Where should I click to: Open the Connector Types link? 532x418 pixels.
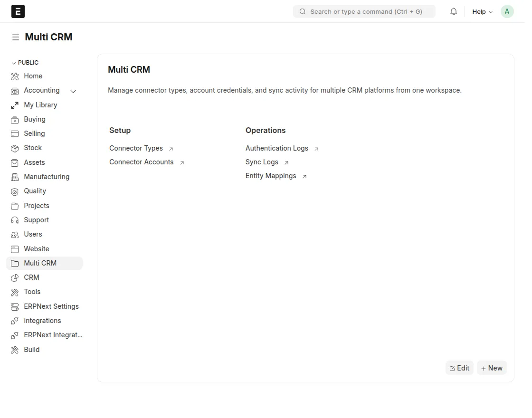[x=136, y=148]
